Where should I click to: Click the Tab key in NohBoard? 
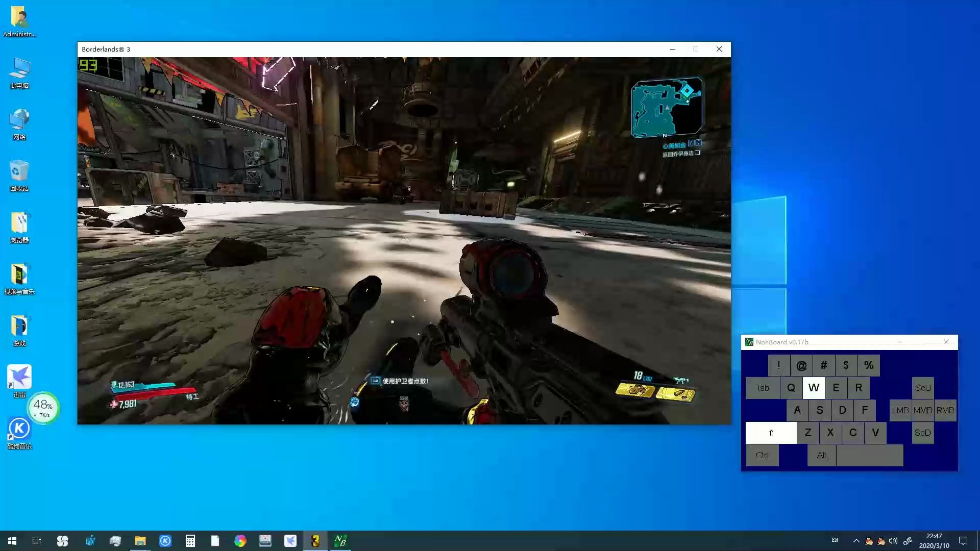coord(763,388)
